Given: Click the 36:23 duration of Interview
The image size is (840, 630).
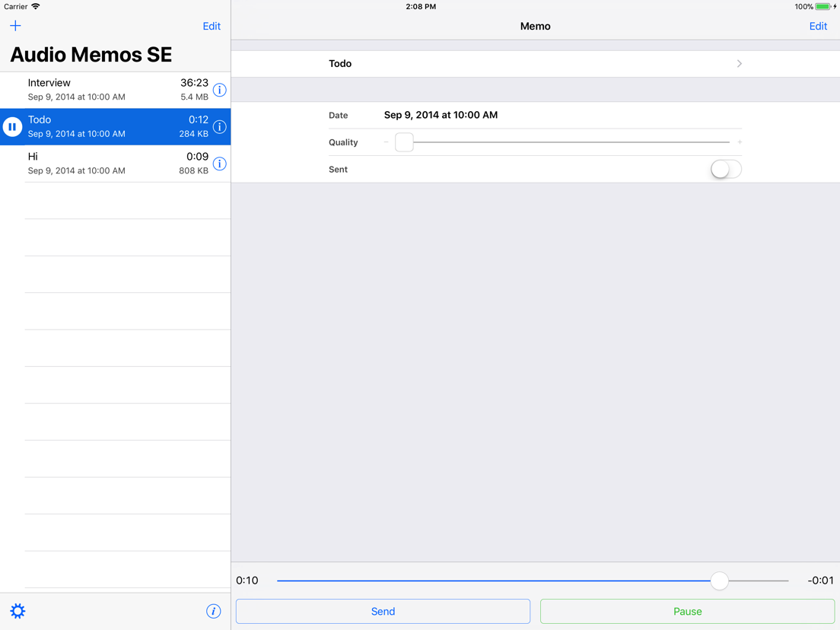Looking at the screenshot, I should pos(194,83).
